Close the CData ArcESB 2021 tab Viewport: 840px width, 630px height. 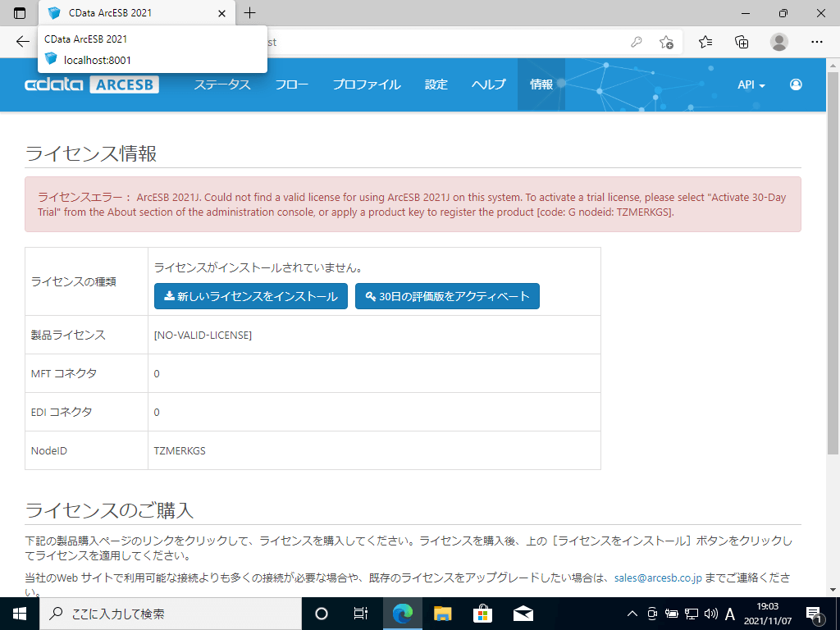pos(221,13)
